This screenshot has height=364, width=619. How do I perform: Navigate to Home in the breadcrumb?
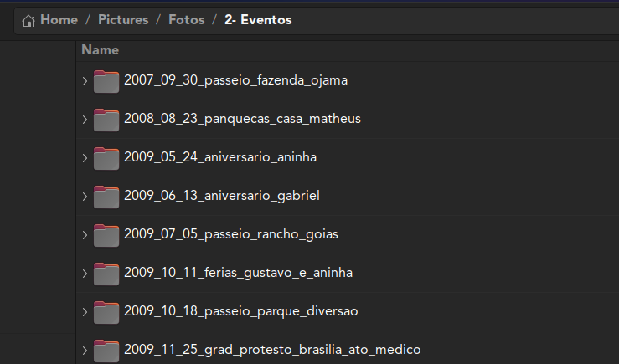(59, 20)
